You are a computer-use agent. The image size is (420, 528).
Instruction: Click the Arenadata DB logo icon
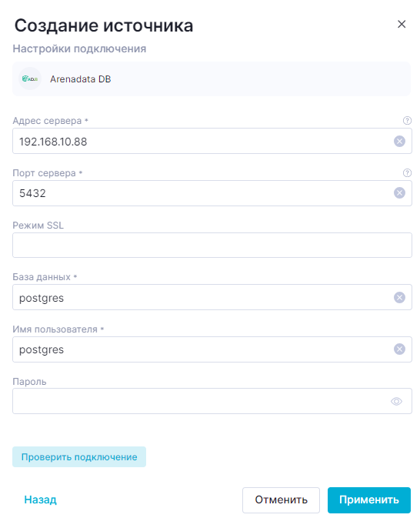(x=30, y=79)
